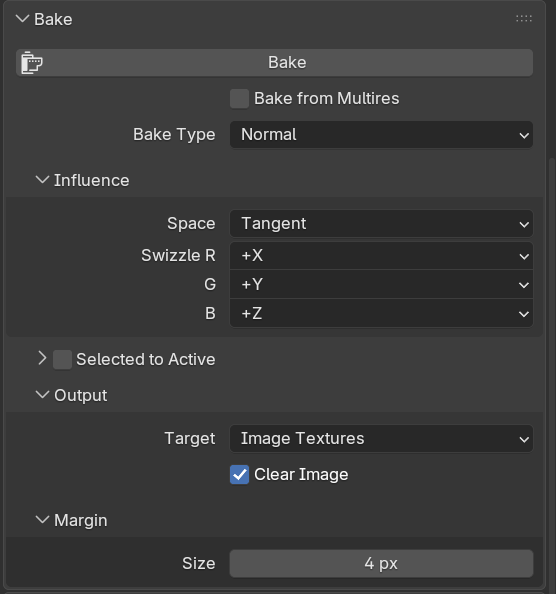
Task: Open the Target Image Textures dropdown
Action: pos(381,439)
